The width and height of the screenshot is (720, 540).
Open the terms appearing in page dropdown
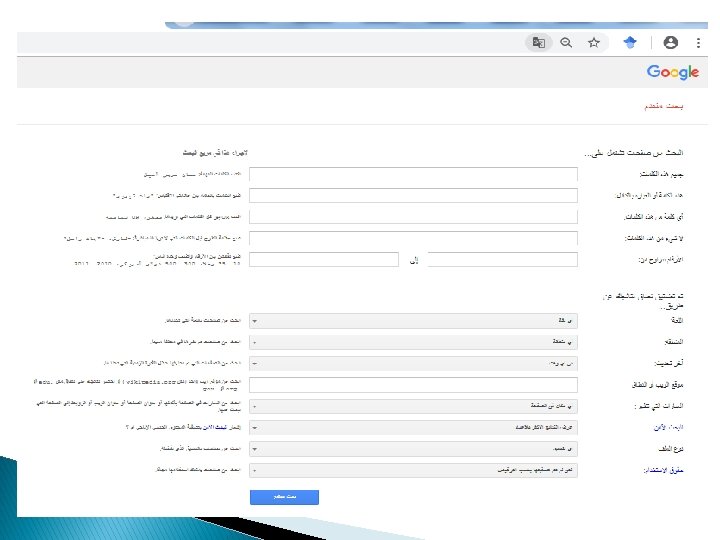413,406
